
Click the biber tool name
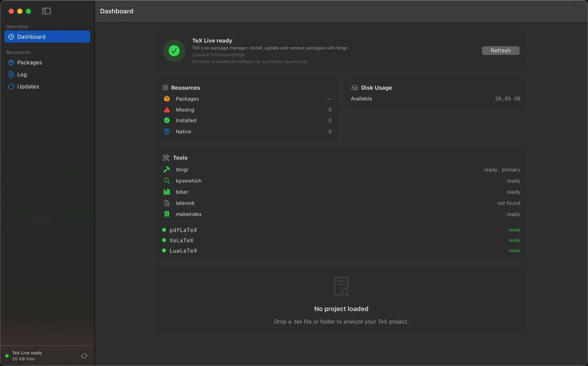pos(182,192)
